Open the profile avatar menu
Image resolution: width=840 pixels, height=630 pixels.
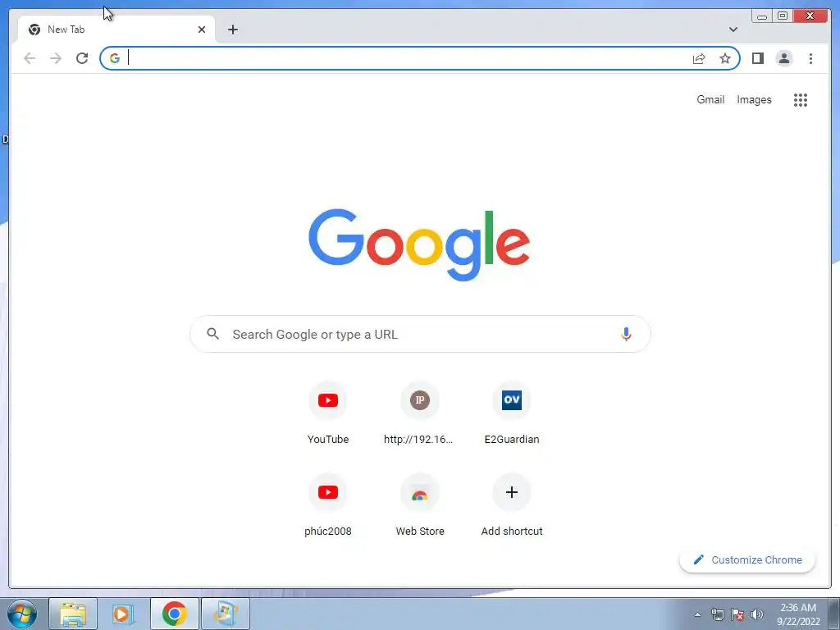pos(783,58)
